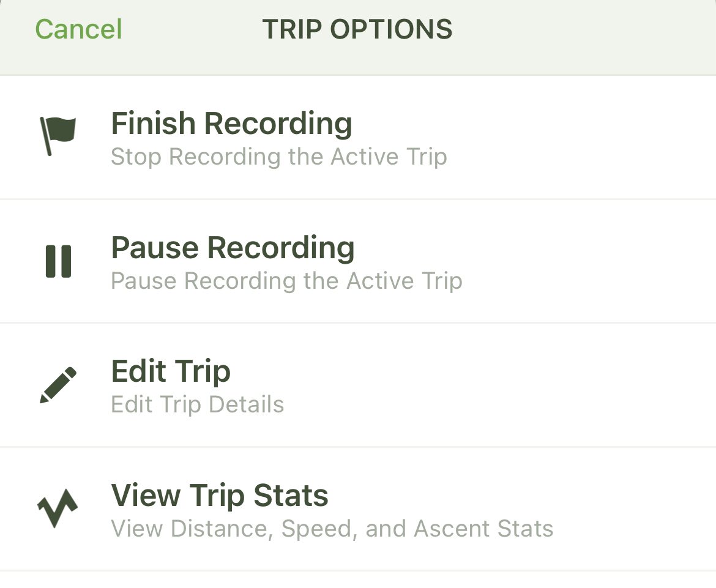
Task: Click the TRIP OPTIONS header title
Action: [x=357, y=29]
